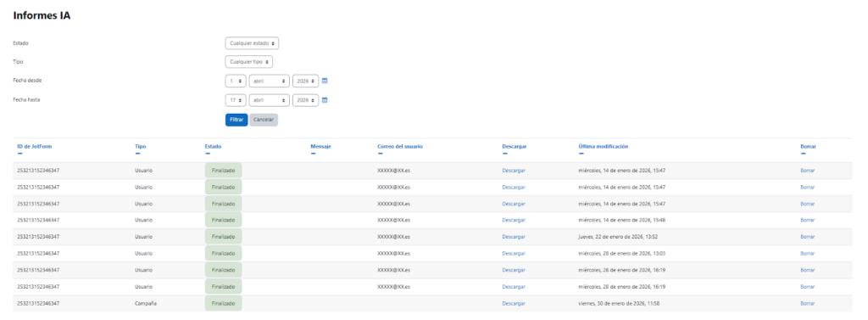Hide the Estado column with its dash icon

click(x=208, y=154)
